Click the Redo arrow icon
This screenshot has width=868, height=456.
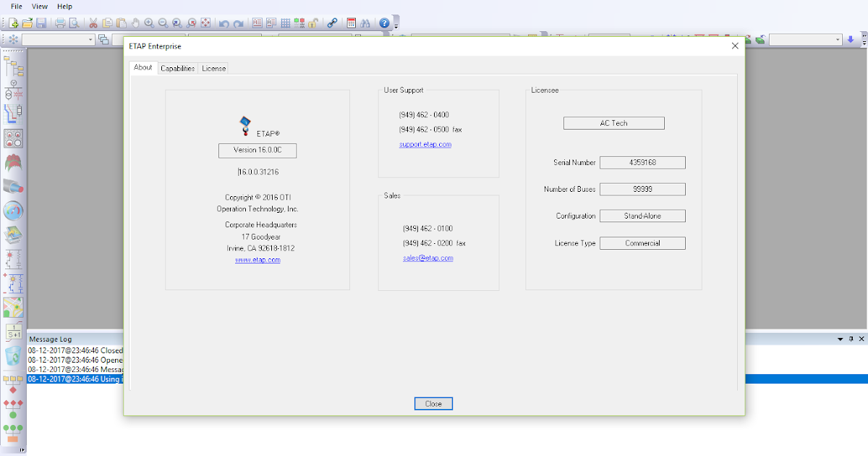(238, 23)
